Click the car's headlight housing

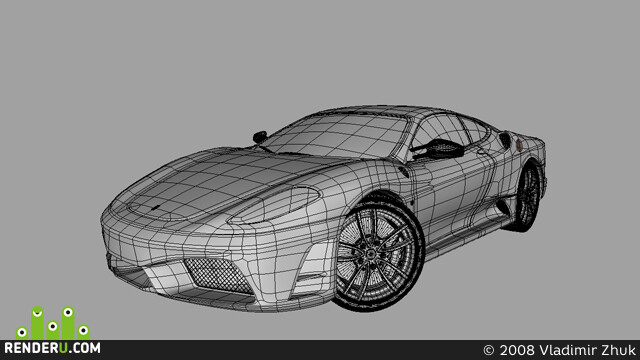click(x=275, y=205)
